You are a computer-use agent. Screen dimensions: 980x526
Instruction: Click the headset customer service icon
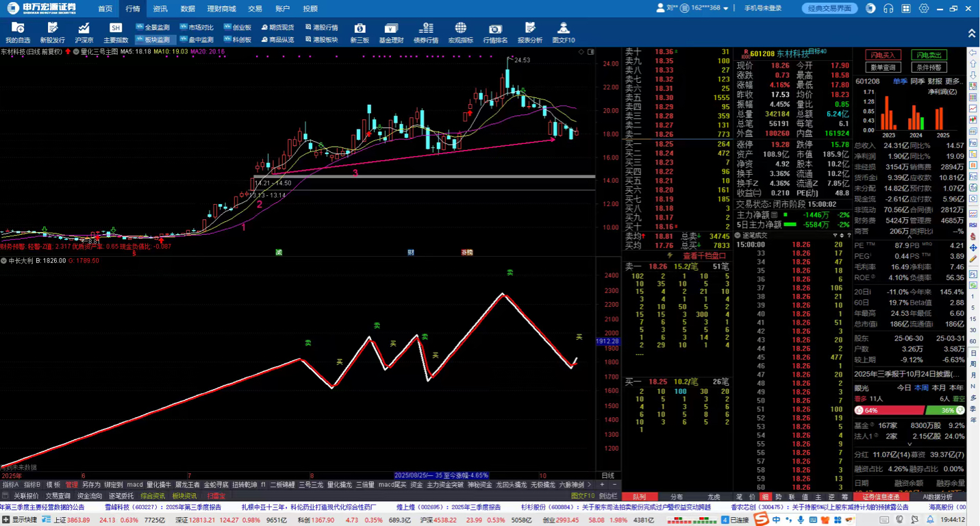888,8
